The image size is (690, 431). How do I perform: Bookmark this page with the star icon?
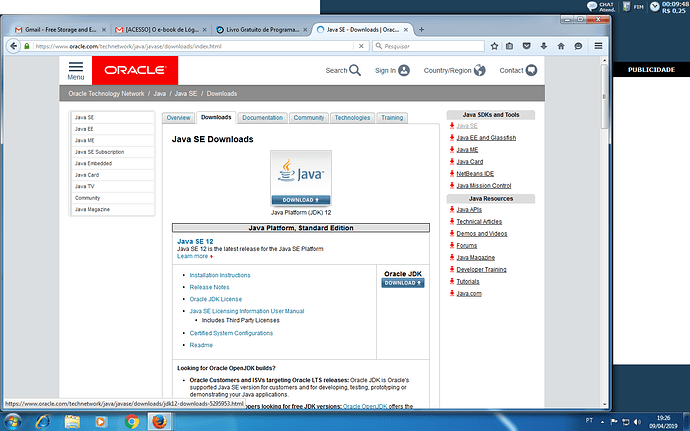pos(494,46)
